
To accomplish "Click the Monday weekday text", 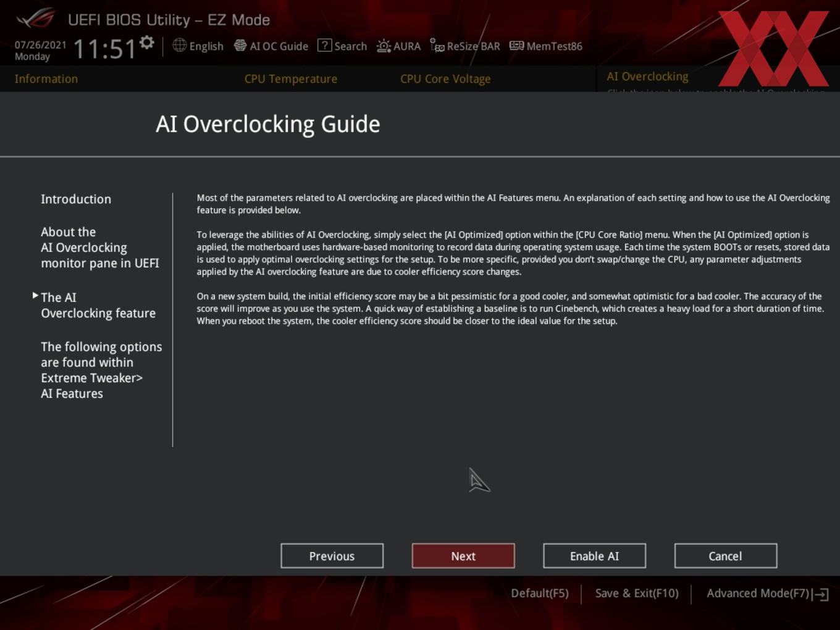I will coord(32,56).
